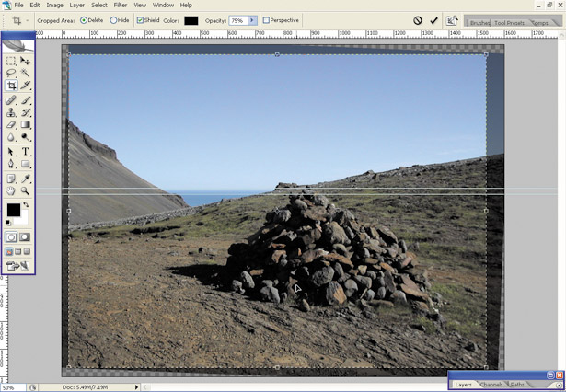The width and height of the screenshot is (566, 392).
Task: Open the Help menu
Action: point(186,5)
